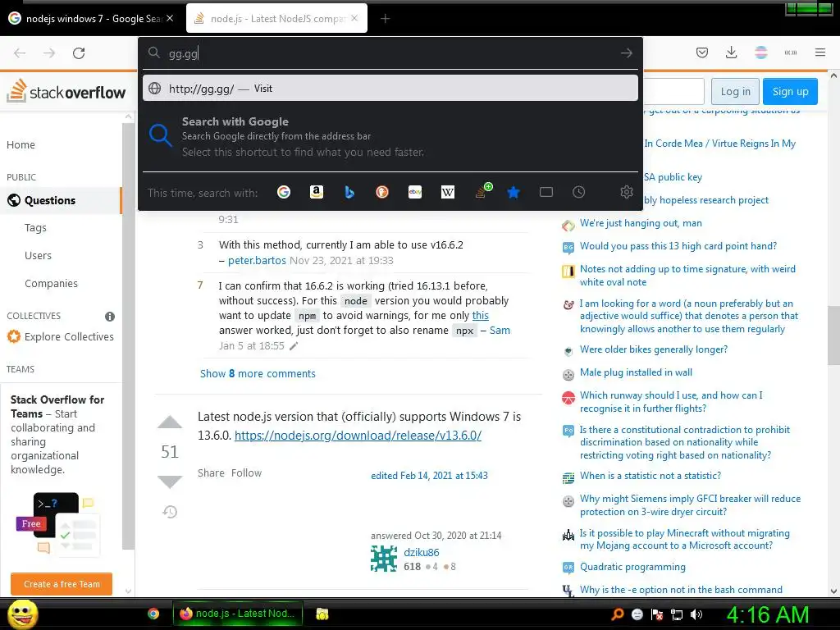The image size is (840, 630).
Task: Search in history clock icon
Action: tap(578, 192)
